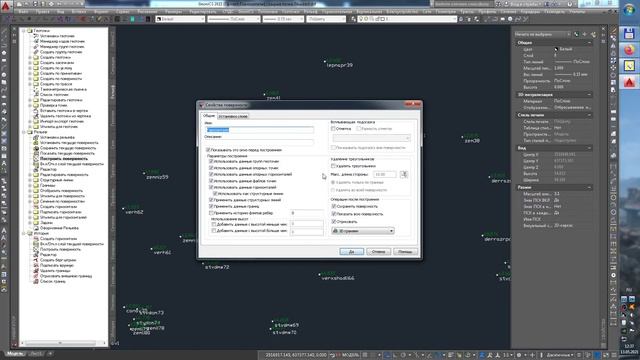640x360 pixels.
Task: Open the AutoCAD application menu logo
Action: (5, 6)
